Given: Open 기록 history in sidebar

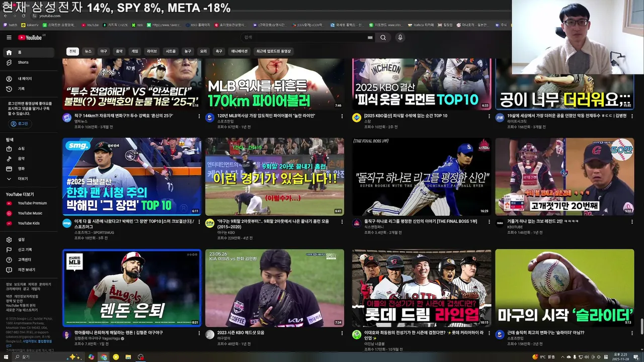Looking at the screenshot, I should (28, 89).
